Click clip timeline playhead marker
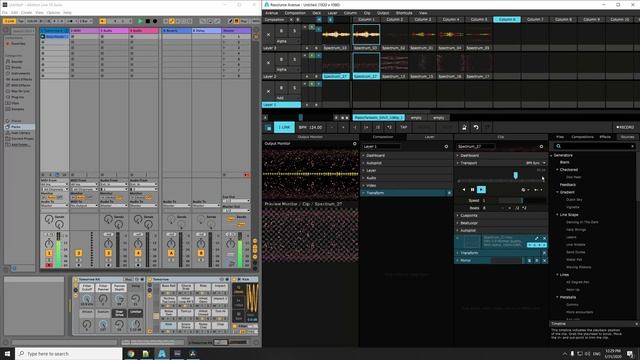Image resolution: width=640 pixels, height=360 pixels. [516, 175]
